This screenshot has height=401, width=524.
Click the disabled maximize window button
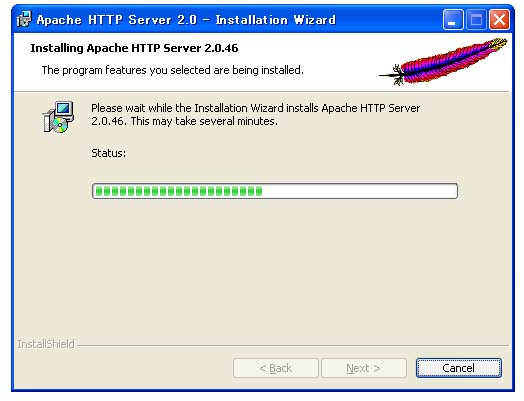tap(476, 20)
